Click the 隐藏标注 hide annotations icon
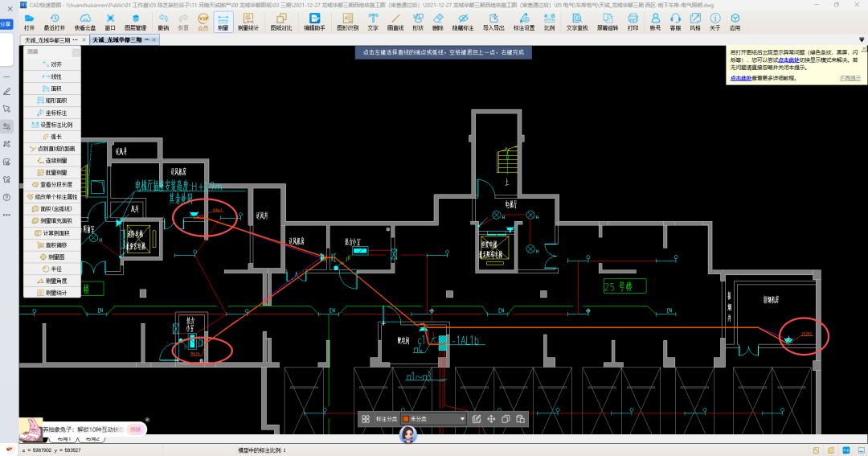The image size is (868, 456). [463, 22]
